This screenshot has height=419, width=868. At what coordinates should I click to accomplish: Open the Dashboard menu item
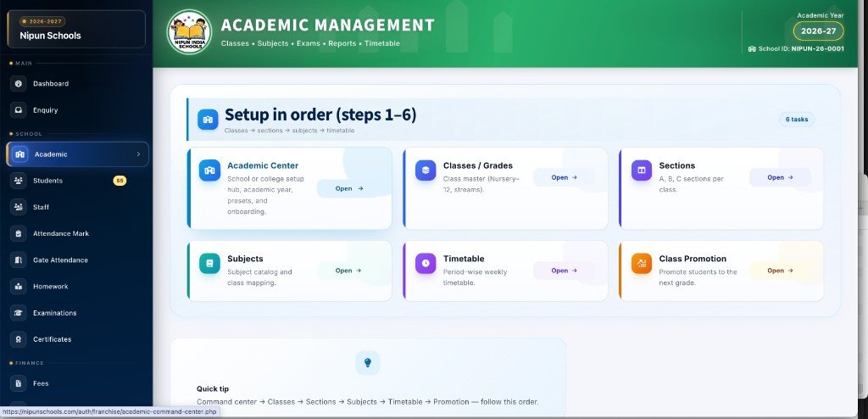point(77,84)
